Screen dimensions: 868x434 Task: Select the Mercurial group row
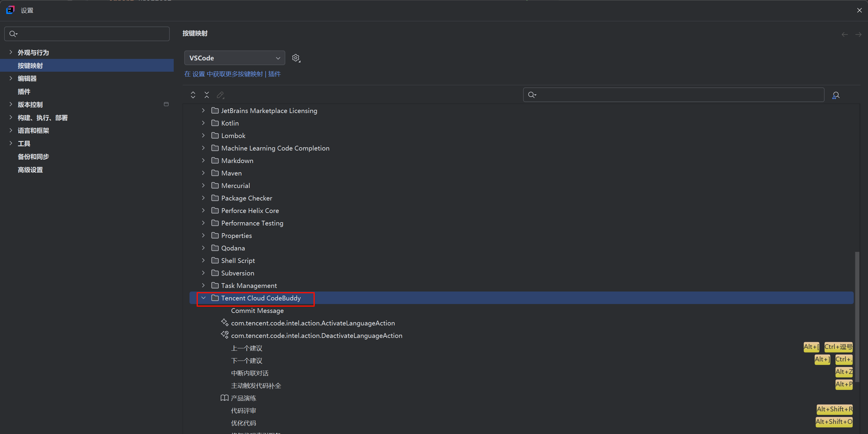point(521,185)
